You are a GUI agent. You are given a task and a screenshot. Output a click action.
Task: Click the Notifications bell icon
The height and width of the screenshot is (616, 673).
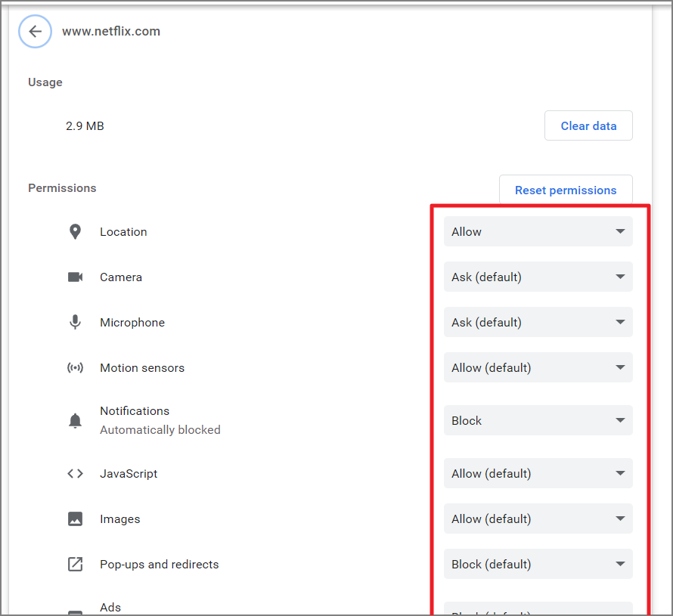(75, 420)
